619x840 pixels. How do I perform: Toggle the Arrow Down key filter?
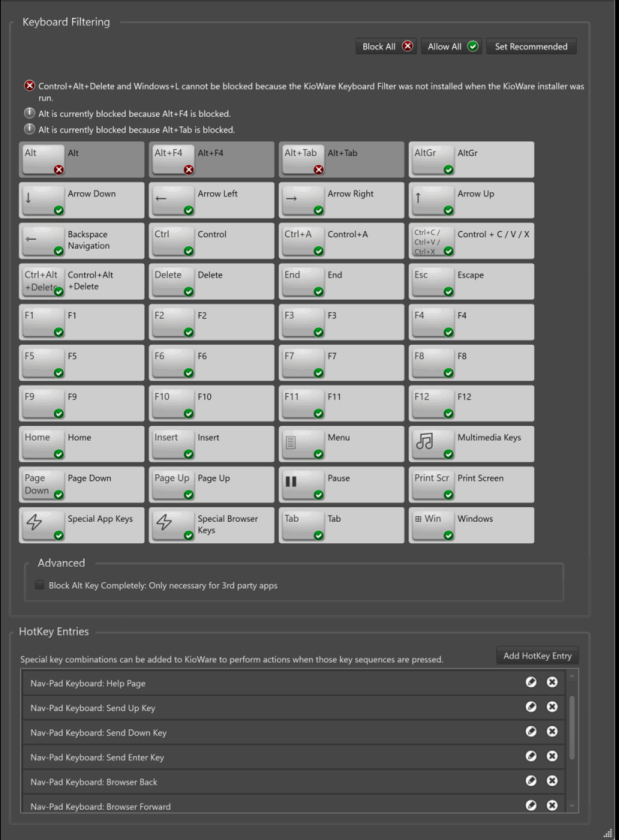tap(81, 200)
